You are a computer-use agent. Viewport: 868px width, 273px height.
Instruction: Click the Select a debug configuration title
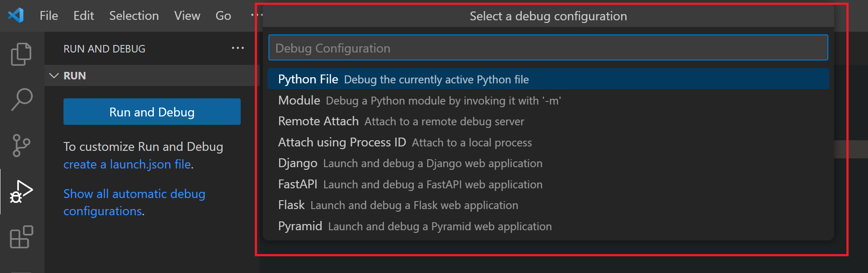pos(548,16)
